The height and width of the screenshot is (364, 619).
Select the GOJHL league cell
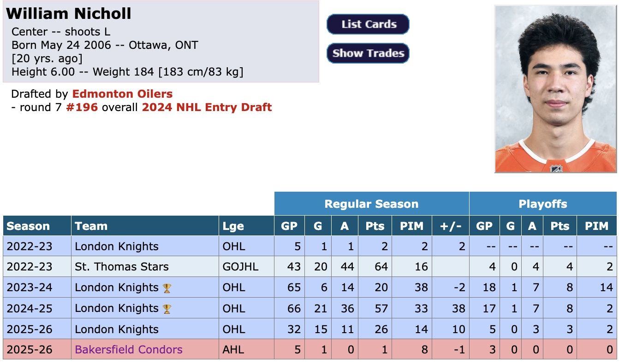coord(246,267)
